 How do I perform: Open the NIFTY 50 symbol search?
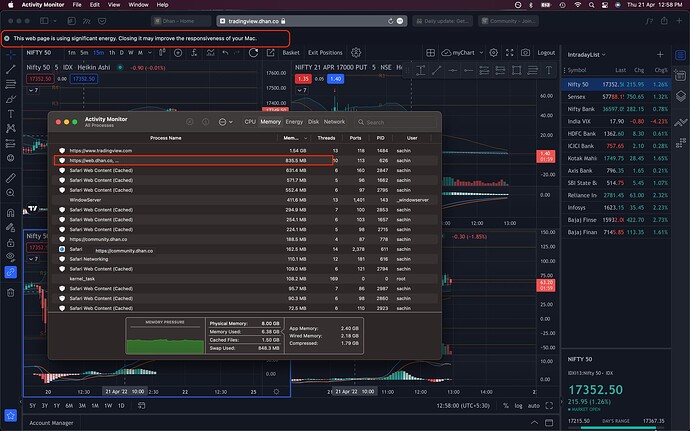[39, 53]
